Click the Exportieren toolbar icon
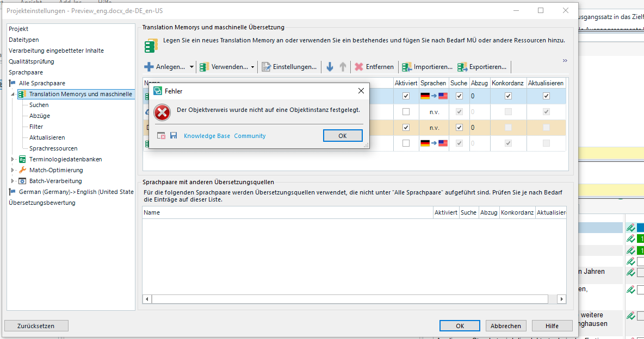Image resolution: width=644 pixels, height=339 pixels. [x=462, y=67]
